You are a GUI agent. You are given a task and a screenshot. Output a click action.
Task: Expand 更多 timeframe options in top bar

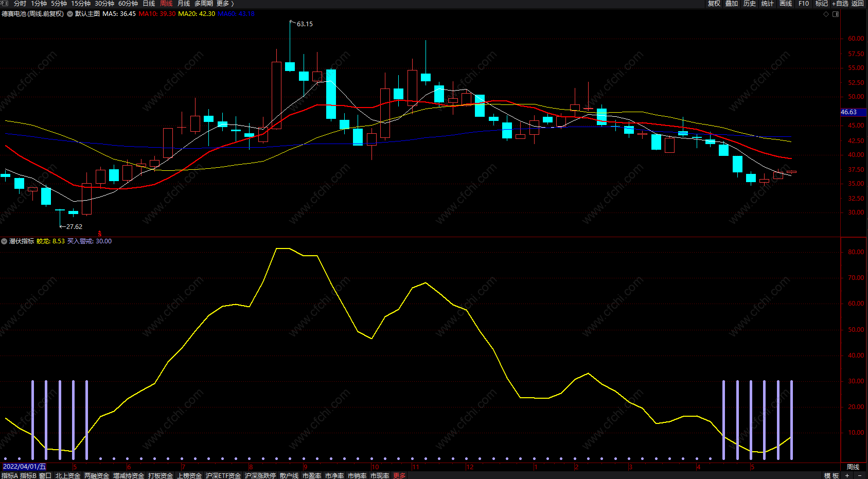225,4
